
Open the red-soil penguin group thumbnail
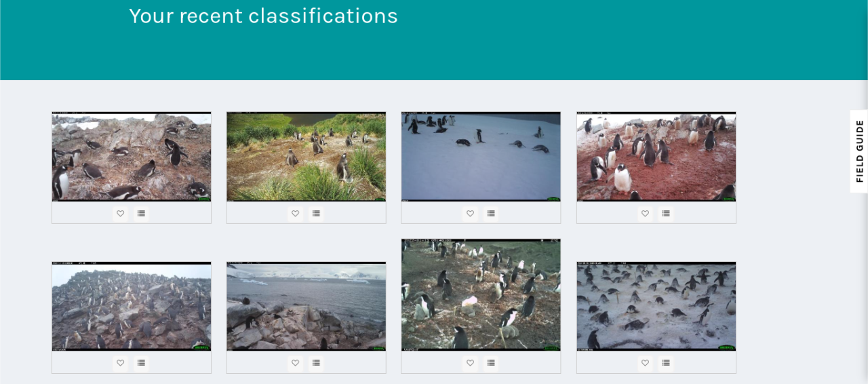pyautogui.click(x=656, y=157)
